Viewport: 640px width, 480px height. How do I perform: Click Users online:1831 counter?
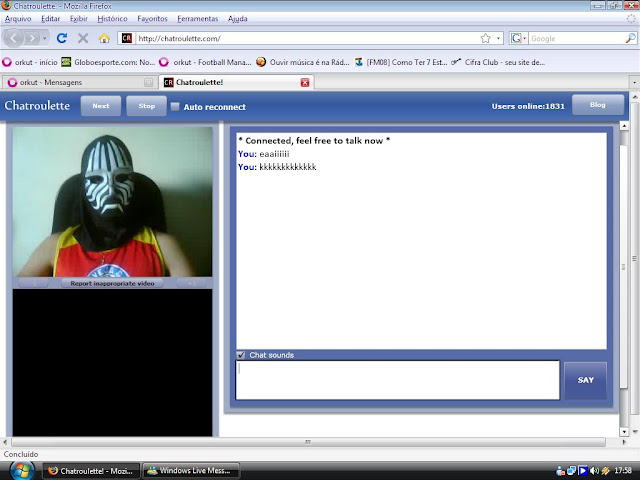point(528,106)
